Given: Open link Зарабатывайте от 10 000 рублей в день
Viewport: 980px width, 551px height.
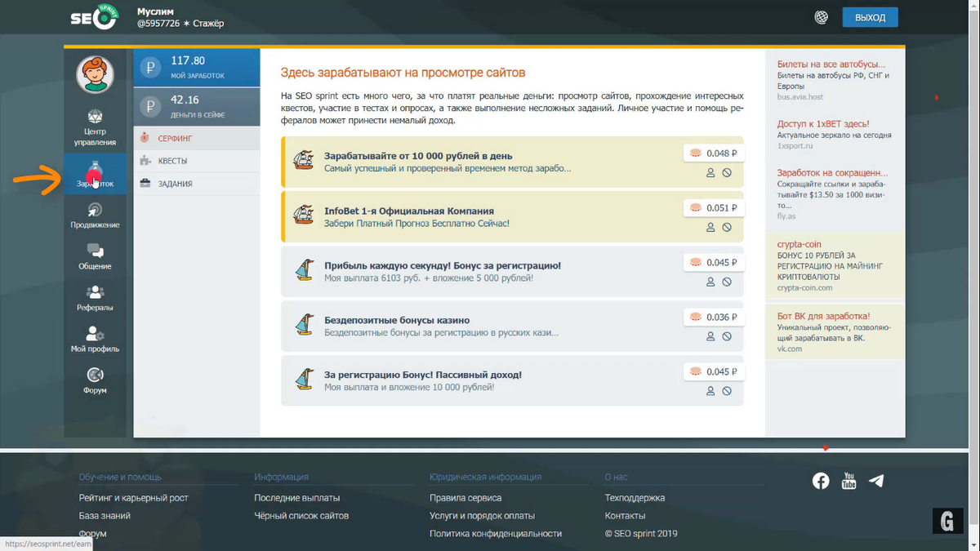Looking at the screenshot, I should pyautogui.click(x=418, y=156).
